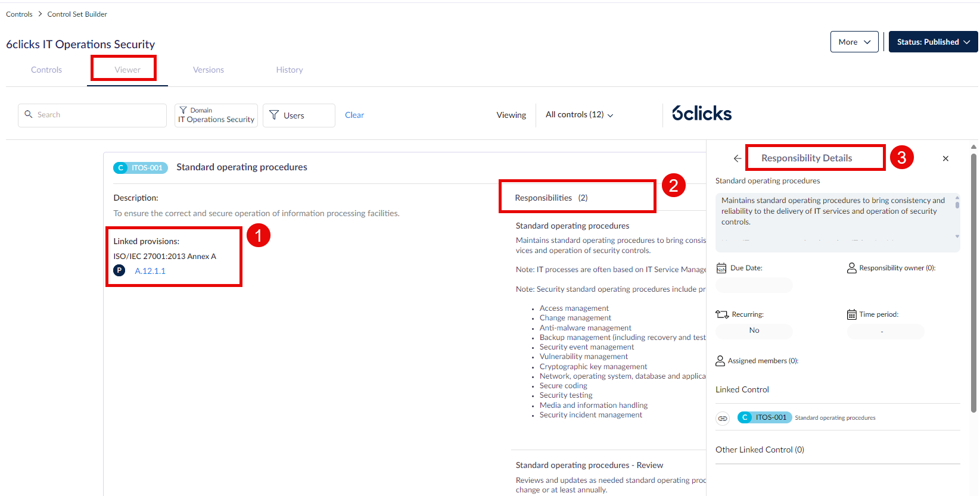This screenshot has width=980, height=496.
Task: Click the Time period value field
Action: [x=886, y=331]
